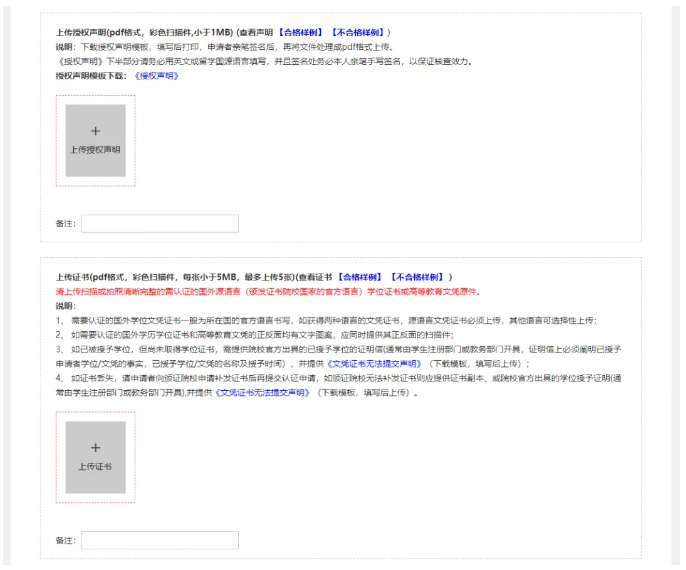Click the plus icon above 上传授权声明
The image size is (686, 570).
(95, 131)
